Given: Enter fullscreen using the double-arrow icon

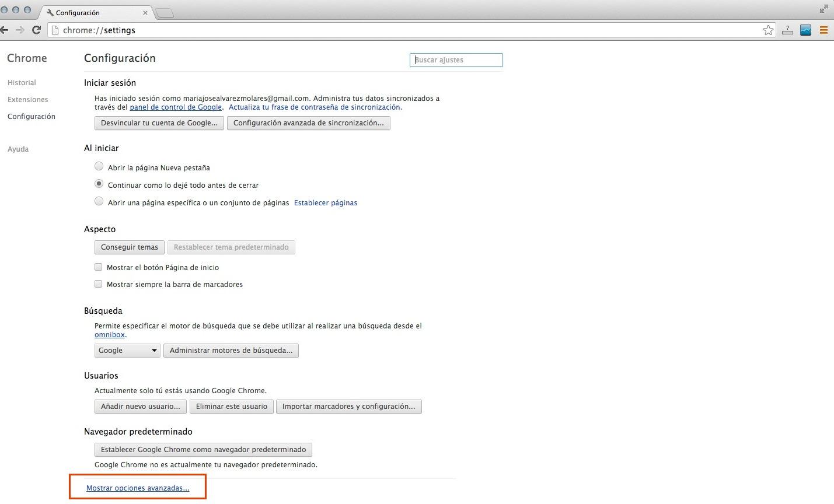Looking at the screenshot, I should (823, 9).
